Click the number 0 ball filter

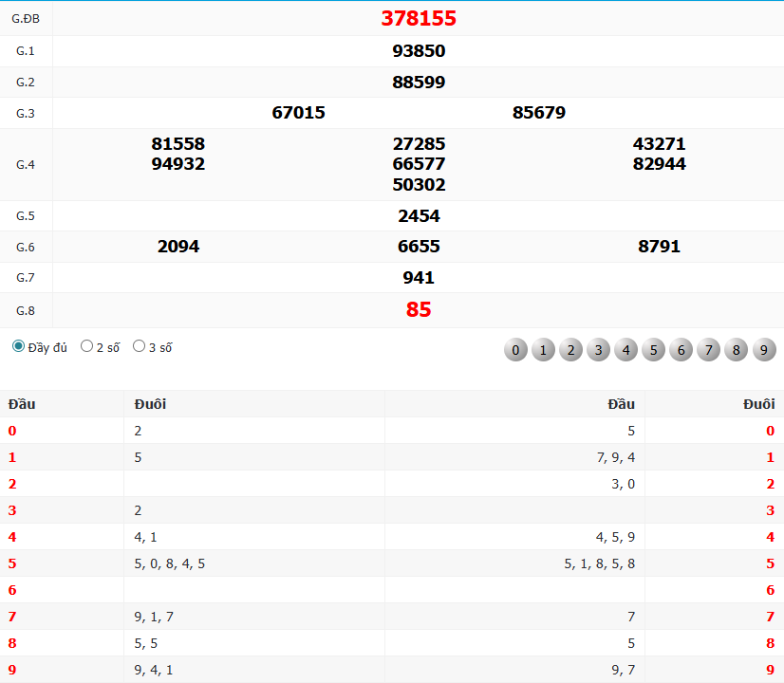point(515,350)
